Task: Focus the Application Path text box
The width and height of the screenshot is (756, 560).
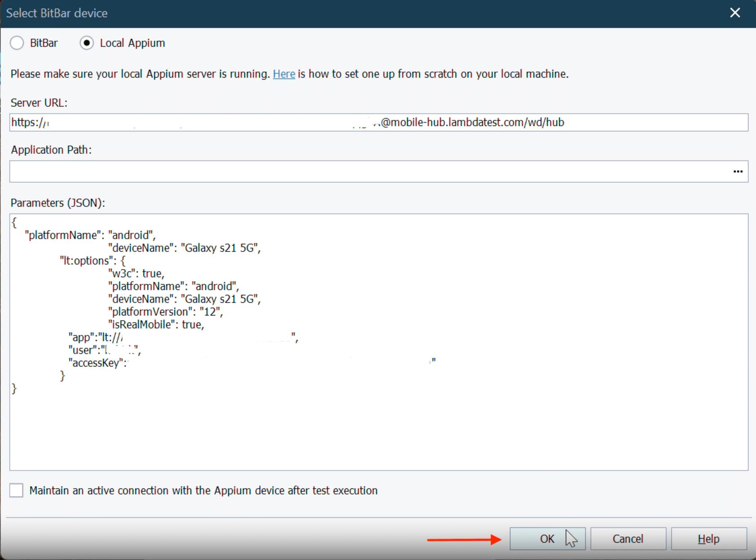Action: pyautogui.click(x=359, y=172)
